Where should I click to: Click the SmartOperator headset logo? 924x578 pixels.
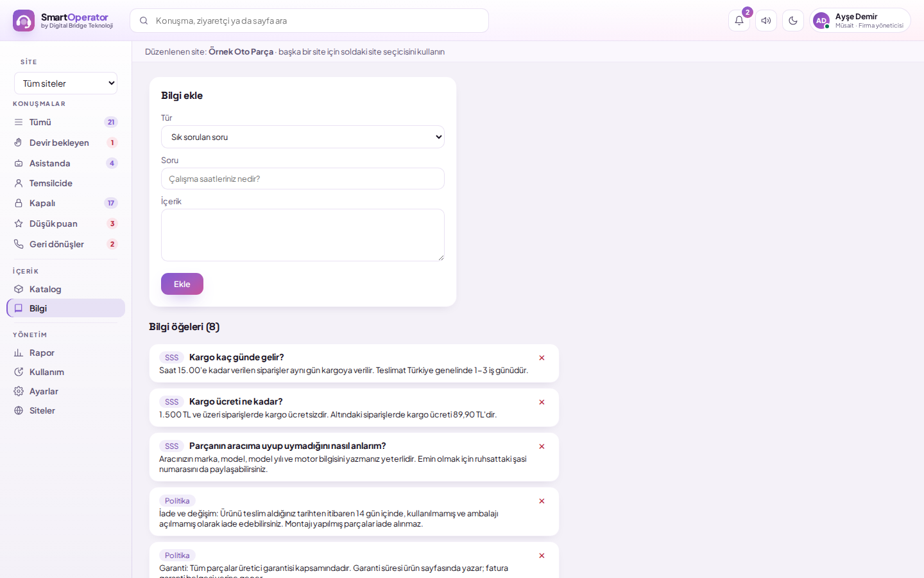point(24,21)
